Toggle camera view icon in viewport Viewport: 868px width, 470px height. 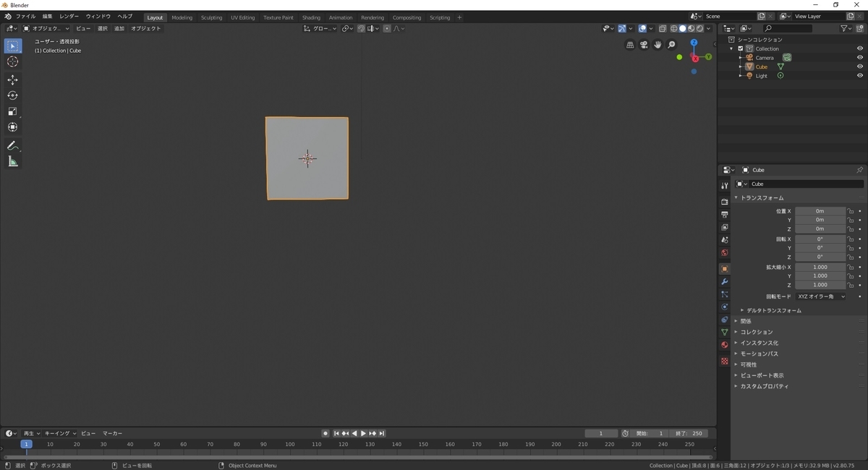(x=643, y=45)
